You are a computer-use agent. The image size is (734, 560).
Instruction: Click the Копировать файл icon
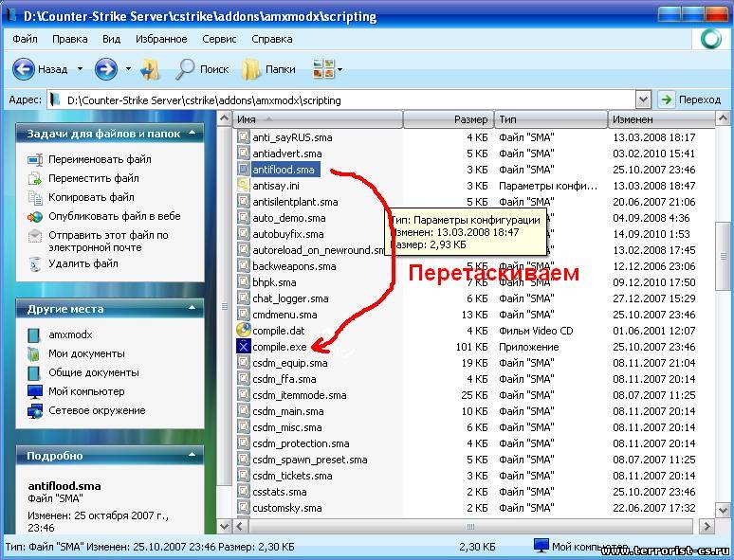point(35,197)
